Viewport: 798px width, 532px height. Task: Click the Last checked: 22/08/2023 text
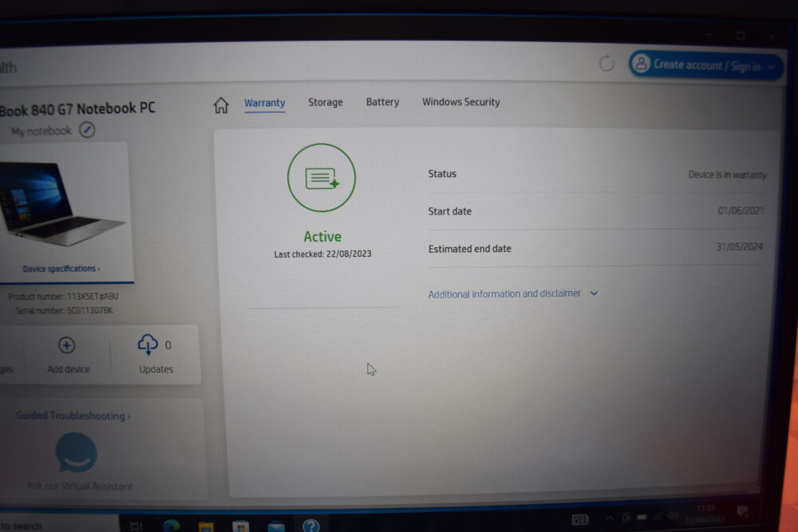coord(322,254)
